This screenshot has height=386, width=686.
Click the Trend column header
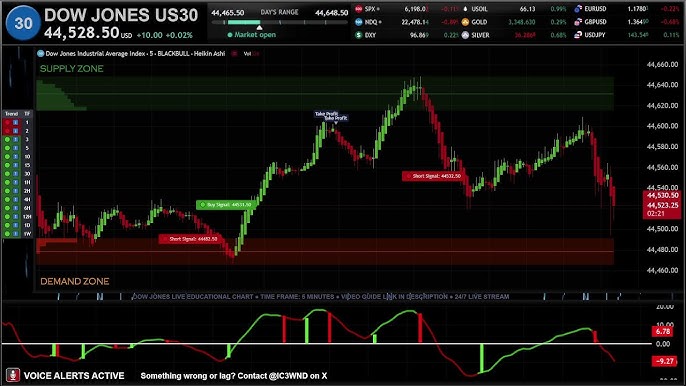pyautogui.click(x=11, y=114)
